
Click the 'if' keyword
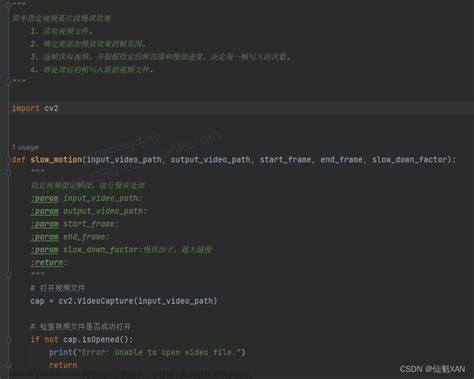35,340
